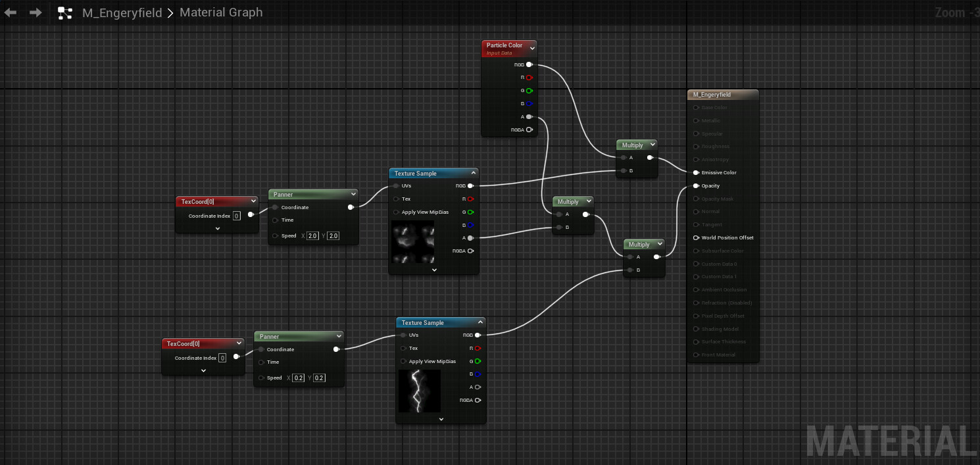This screenshot has width=980, height=465.
Task: Click the A output pin on the smoke Texture Sample
Action: (x=470, y=238)
